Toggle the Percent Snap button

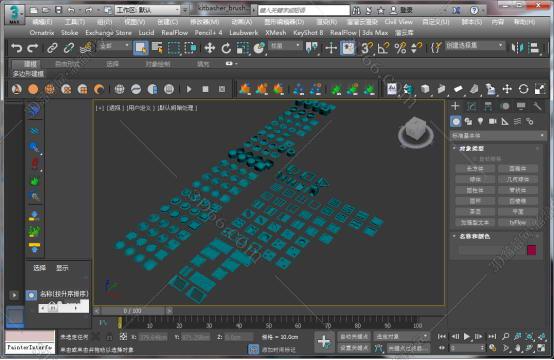point(400,48)
